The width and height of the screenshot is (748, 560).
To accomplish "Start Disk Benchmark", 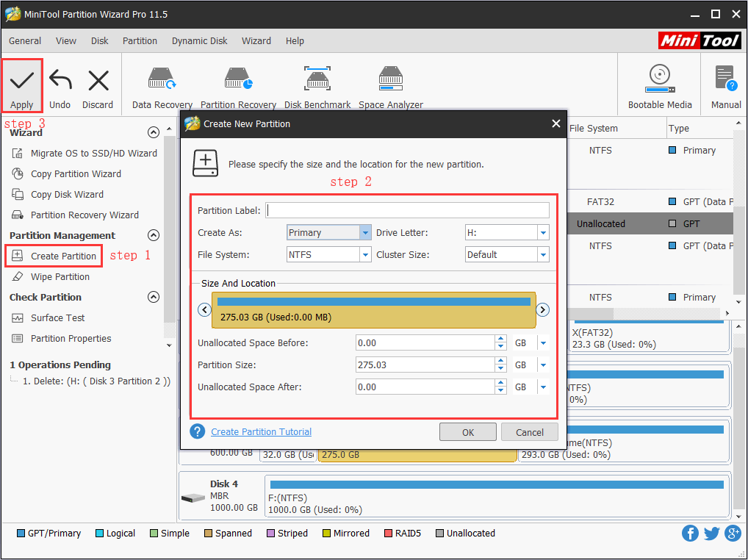I will (x=317, y=87).
